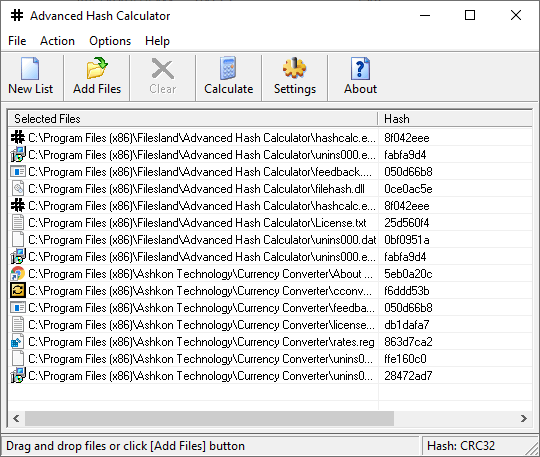Open the Action menu
This screenshot has width=540, height=457.
pos(57,41)
